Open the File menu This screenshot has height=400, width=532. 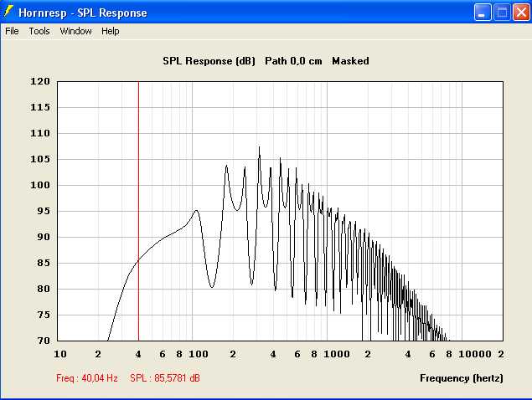coord(12,31)
